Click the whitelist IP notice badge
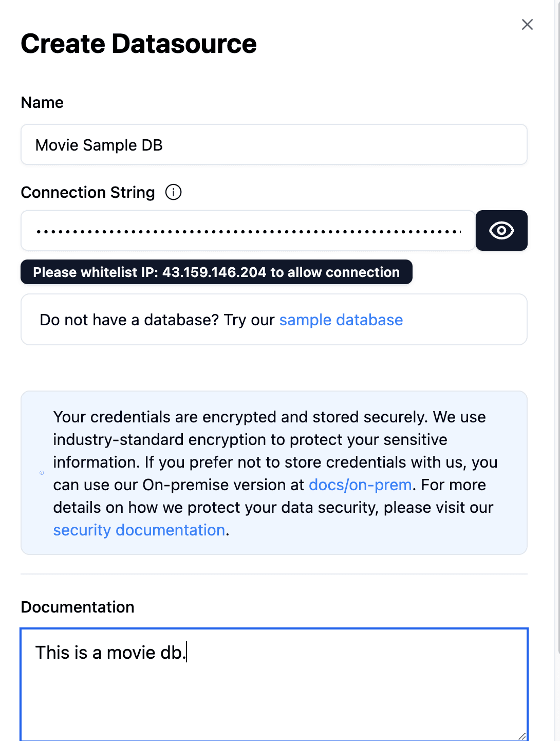 click(x=216, y=272)
